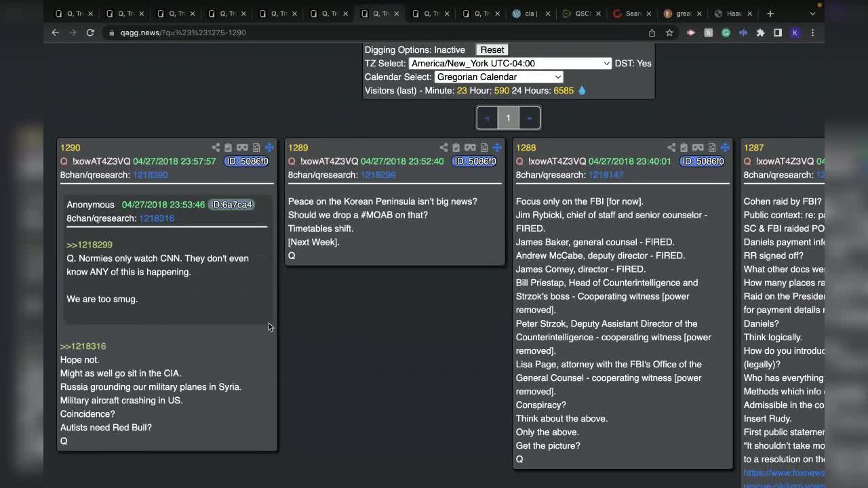
Task: Open 8chan link 1218299
Action: (378, 174)
